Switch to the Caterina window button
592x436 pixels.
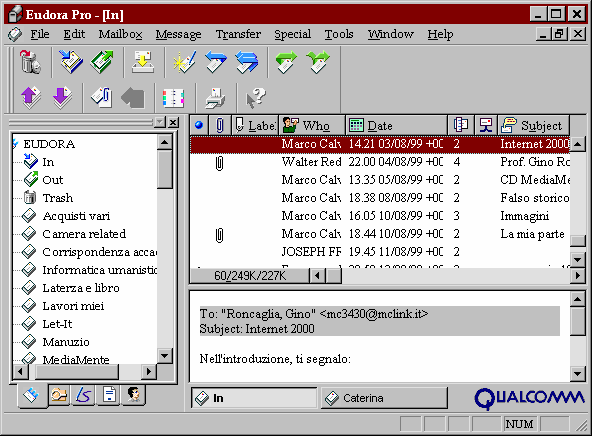click(384, 398)
